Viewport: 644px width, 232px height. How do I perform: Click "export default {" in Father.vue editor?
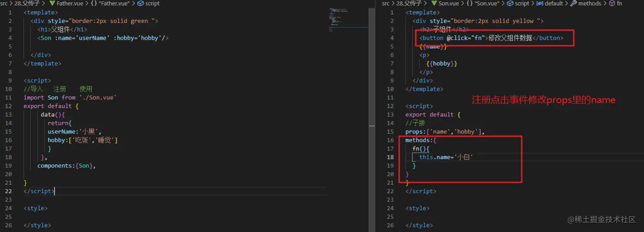[x=51, y=106]
